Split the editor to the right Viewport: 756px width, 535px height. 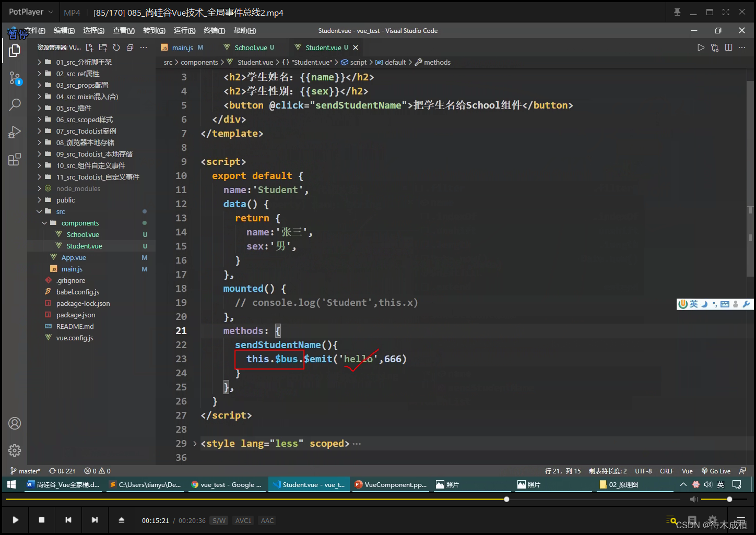click(x=728, y=47)
